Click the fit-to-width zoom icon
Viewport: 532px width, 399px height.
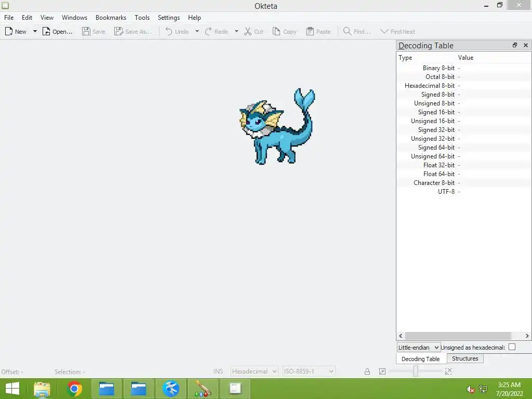[382, 371]
